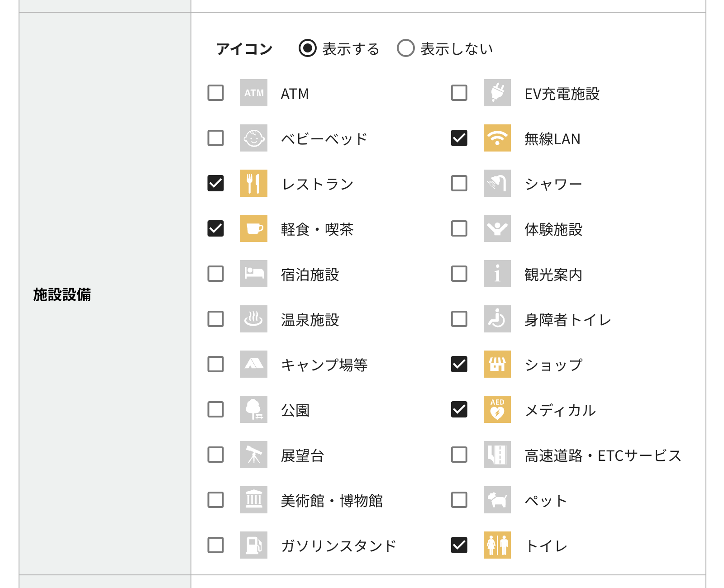Screen dimensions: 724x588
Task: Click the hot spring (温泉施設) icon
Action: point(253,319)
